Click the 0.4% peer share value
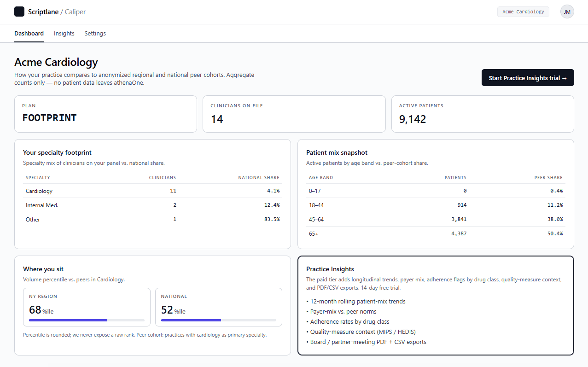Image resolution: width=588 pixels, height=367 pixels. point(556,191)
